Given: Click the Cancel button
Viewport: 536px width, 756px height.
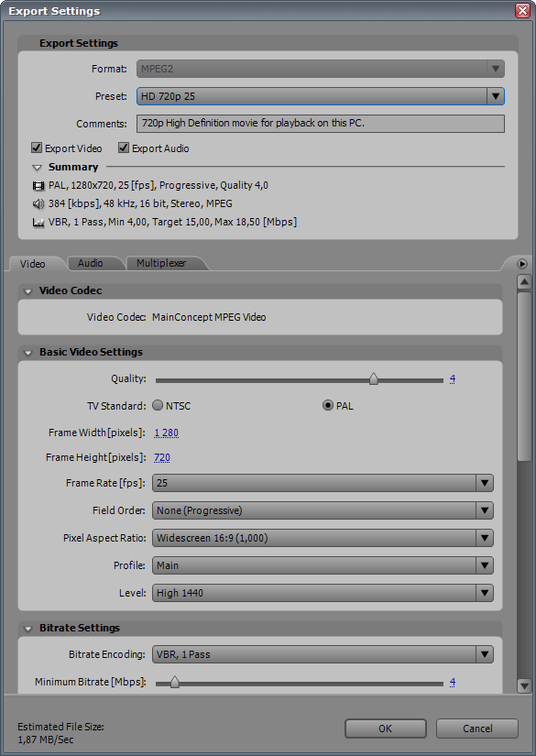Looking at the screenshot, I should click(x=477, y=729).
